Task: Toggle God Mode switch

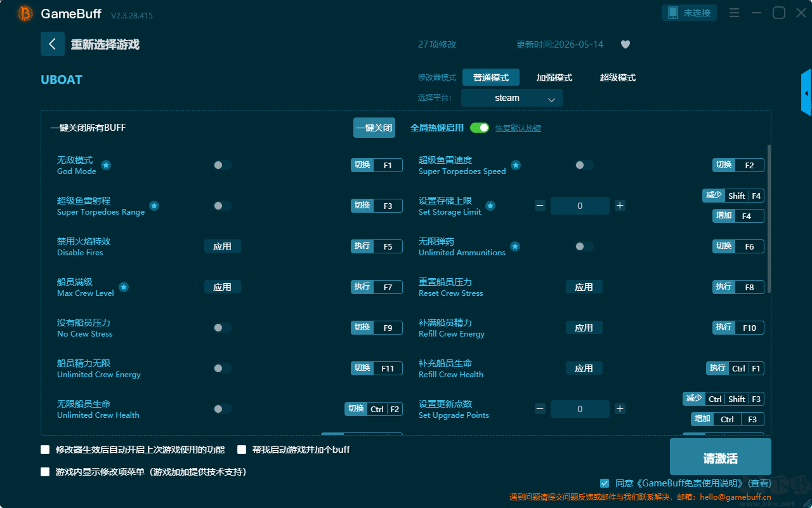Action: [x=222, y=165]
